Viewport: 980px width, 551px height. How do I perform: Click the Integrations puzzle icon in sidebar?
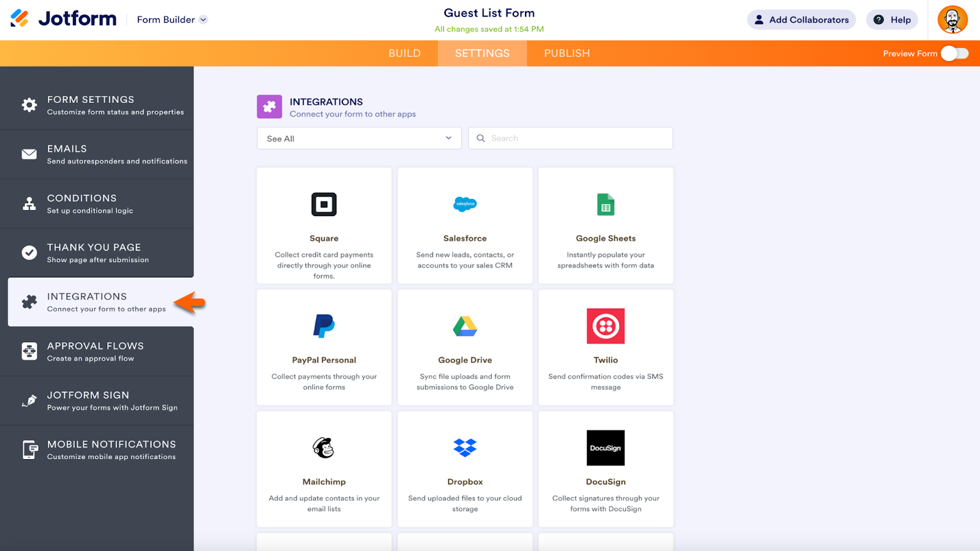(29, 302)
